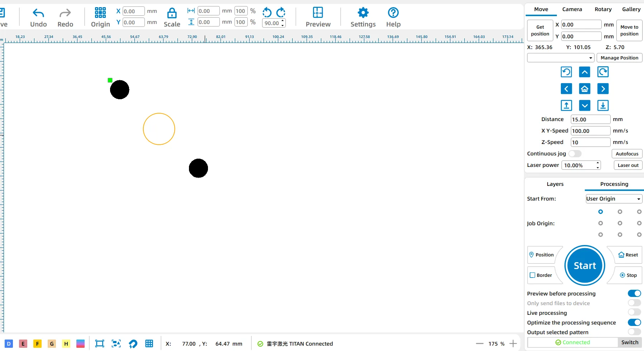Screen dimensions: 644x351
Task: Turn on Live processing toggle
Action: pos(634,313)
